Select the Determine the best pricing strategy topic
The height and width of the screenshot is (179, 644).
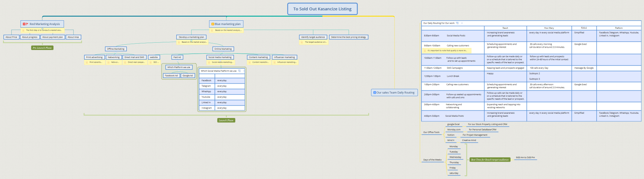pyautogui.click(x=348, y=37)
